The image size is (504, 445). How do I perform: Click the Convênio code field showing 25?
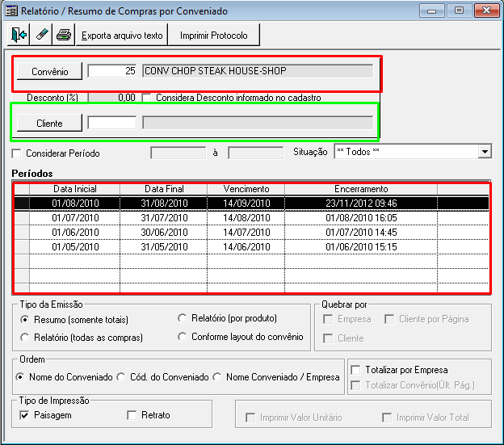[111, 71]
